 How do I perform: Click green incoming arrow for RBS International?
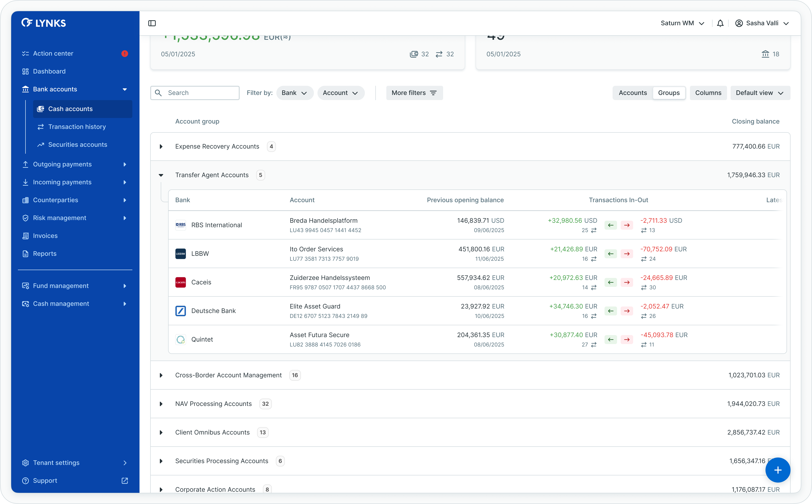tap(611, 225)
